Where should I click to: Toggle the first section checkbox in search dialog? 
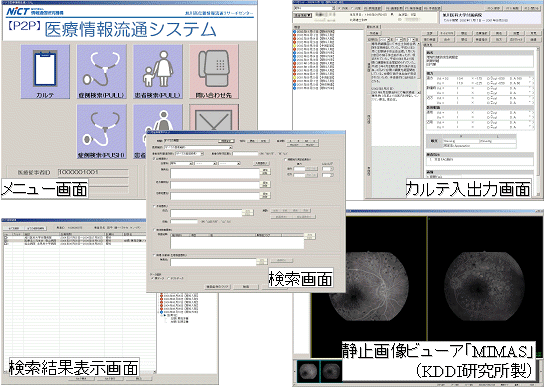(x=155, y=158)
